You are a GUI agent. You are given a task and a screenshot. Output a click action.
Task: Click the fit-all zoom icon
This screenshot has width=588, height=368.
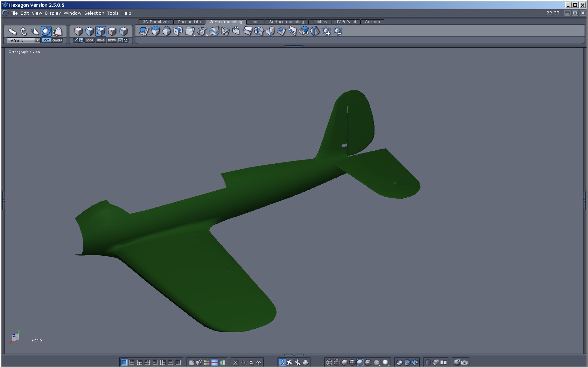click(236, 362)
